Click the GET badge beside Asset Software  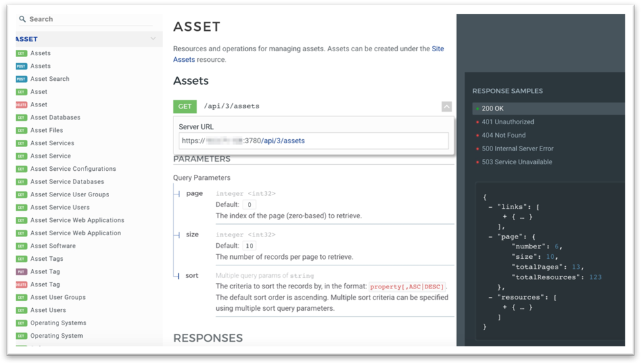[x=21, y=246]
